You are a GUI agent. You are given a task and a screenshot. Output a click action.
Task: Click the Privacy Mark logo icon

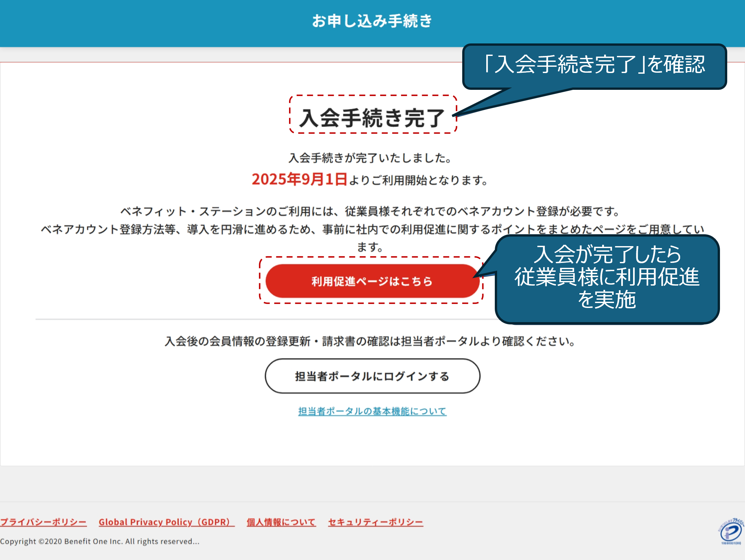pyautogui.click(x=731, y=532)
